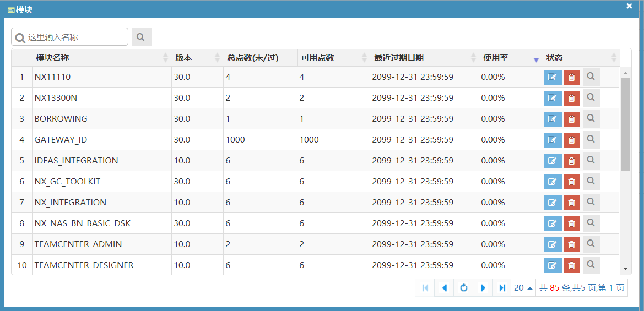Click the edit icon for NX11110 row
This screenshot has width=644, height=311.
(553, 78)
